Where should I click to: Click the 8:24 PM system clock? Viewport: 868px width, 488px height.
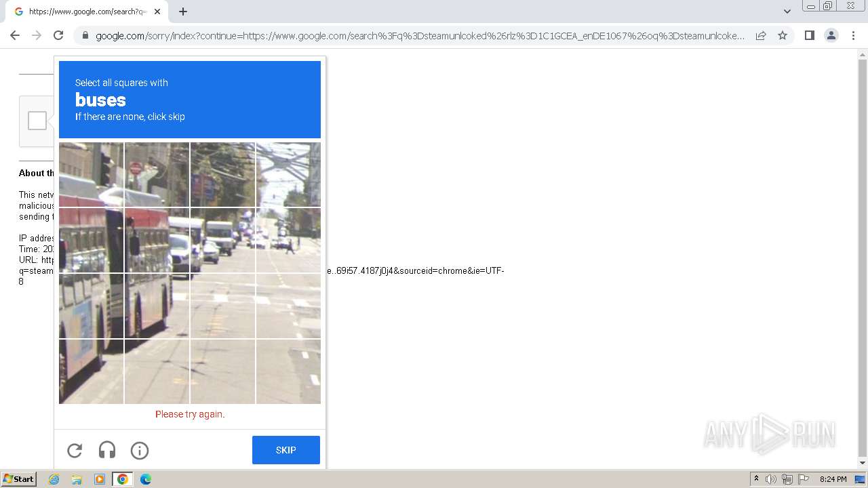(x=833, y=479)
